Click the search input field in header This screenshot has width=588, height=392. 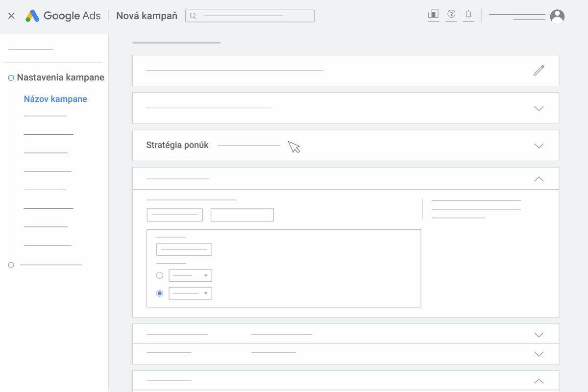(x=250, y=16)
